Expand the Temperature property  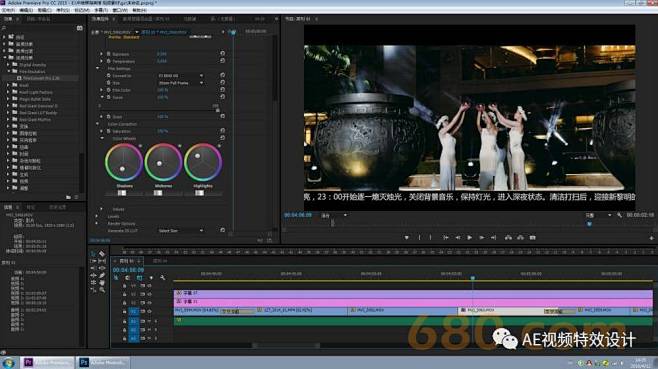click(101, 61)
